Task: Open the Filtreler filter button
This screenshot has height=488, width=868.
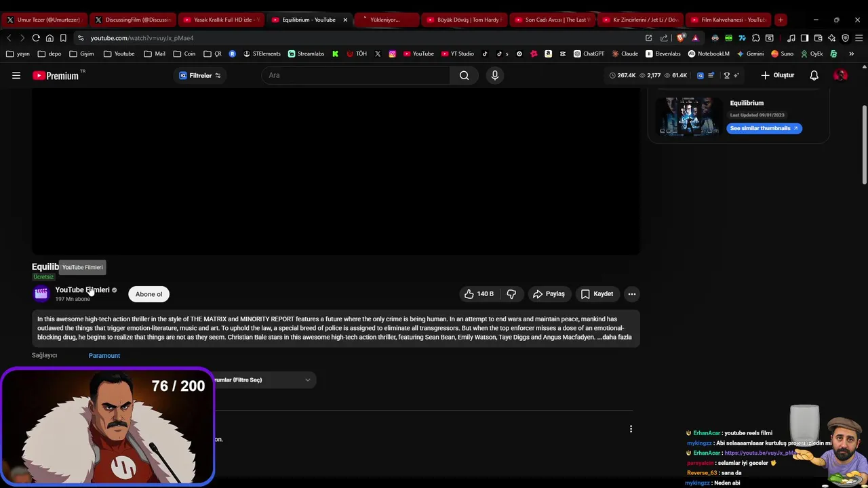Action: (x=200, y=75)
